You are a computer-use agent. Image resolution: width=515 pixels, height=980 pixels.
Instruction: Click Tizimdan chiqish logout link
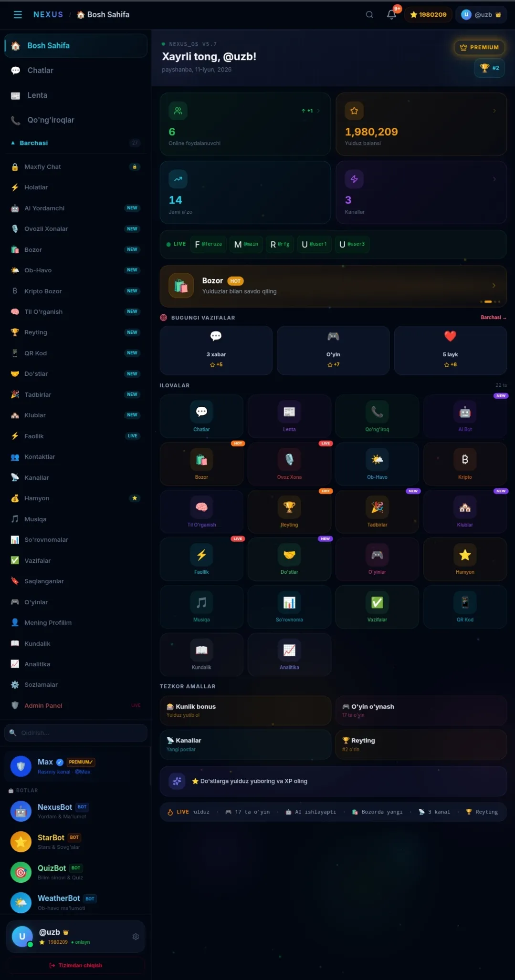coord(76,965)
